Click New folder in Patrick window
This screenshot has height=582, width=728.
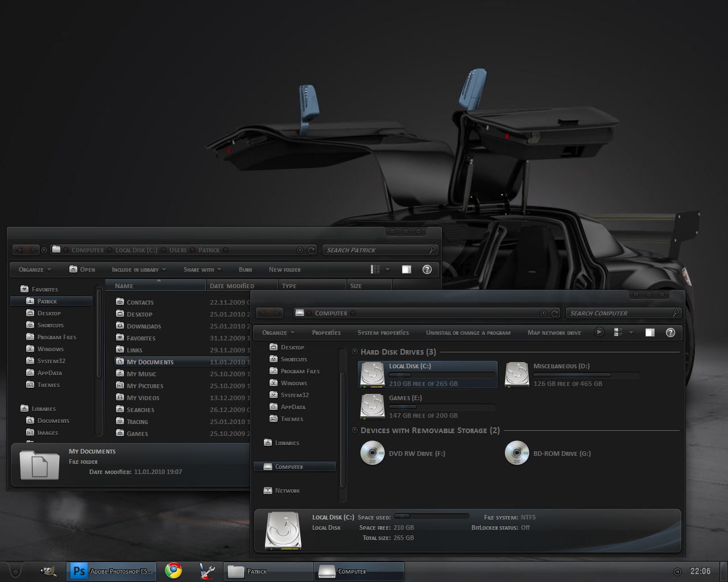point(284,269)
